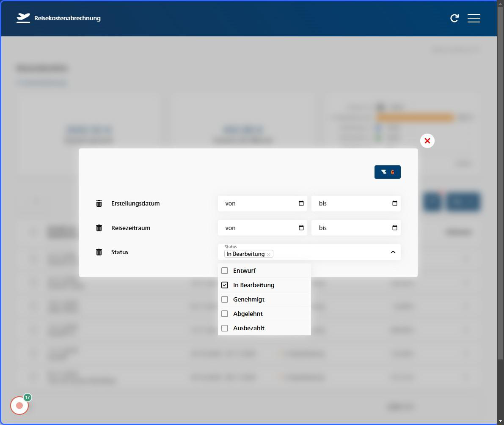This screenshot has height=425, width=504.
Task: Check the Genehmigt status checkbox
Action: coord(225,299)
